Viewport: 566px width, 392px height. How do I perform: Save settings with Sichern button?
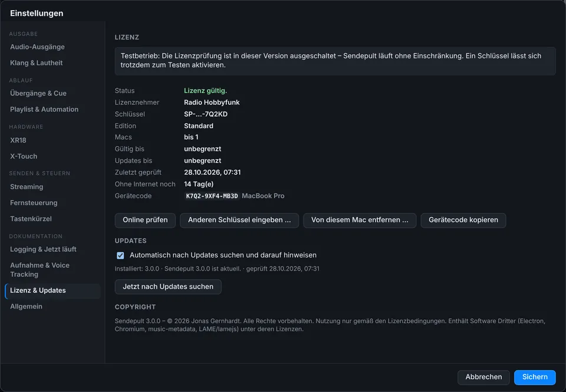(x=535, y=377)
